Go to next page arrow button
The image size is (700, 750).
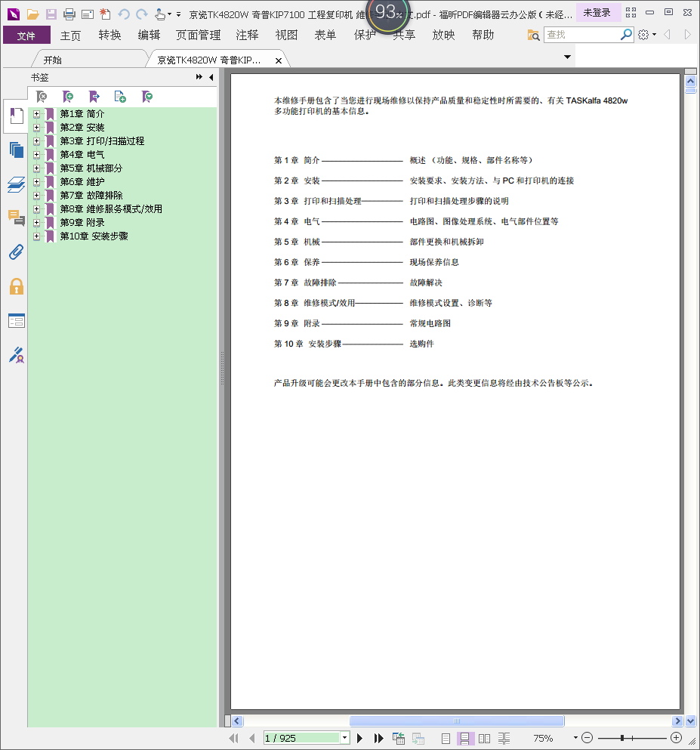[x=359, y=738]
